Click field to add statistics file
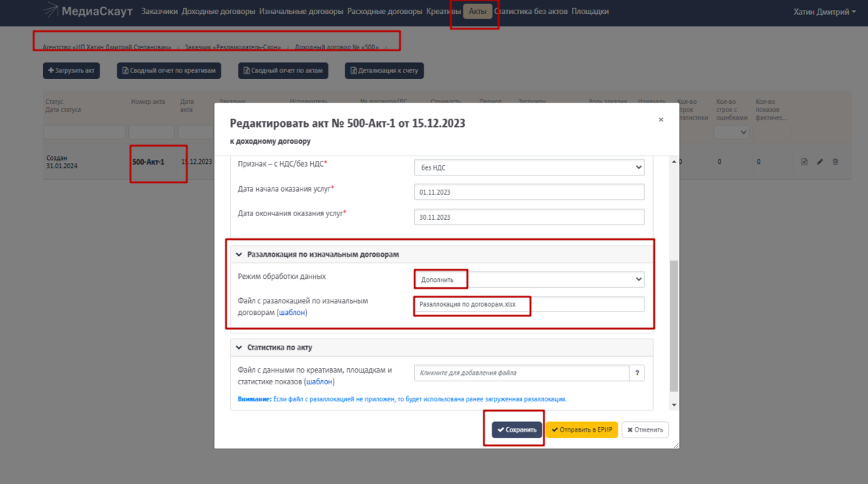The width and height of the screenshot is (868, 484). pos(521,373)
